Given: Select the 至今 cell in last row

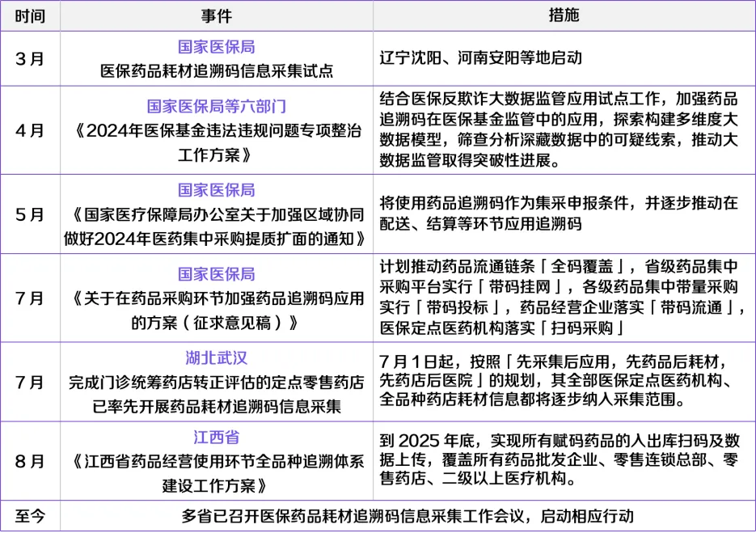Looking at the screenshot, I should pos(30,516).
